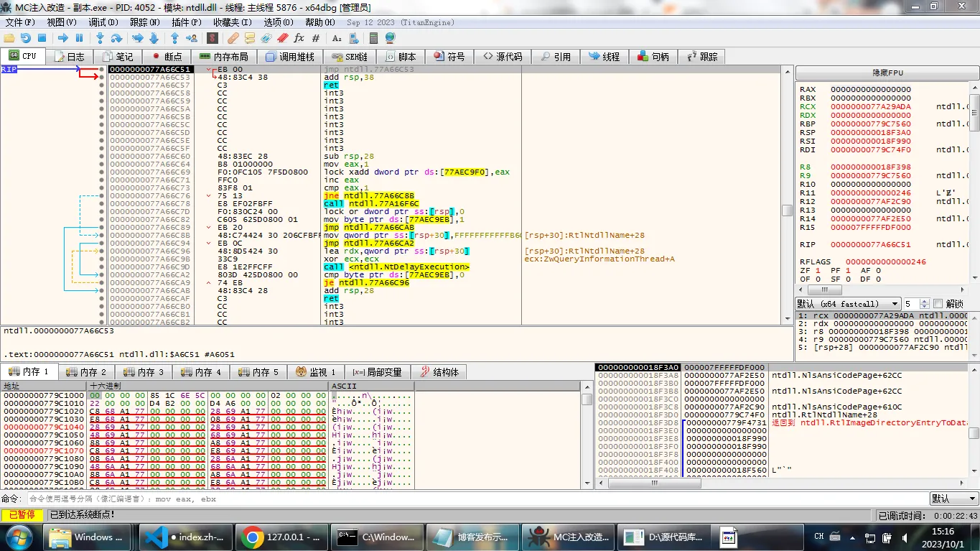Toggle the 解锁 checkbox
980x551 pixels.
pos(938,304)
